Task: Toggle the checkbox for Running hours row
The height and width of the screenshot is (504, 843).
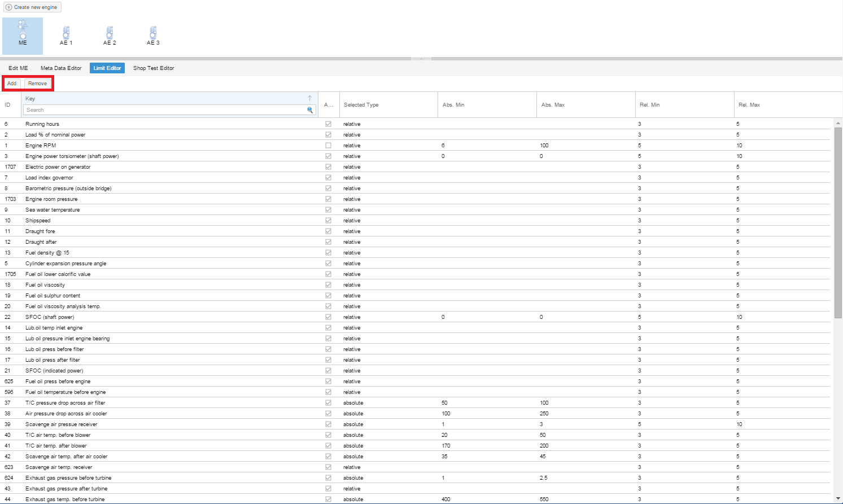Action: point(328,124)
